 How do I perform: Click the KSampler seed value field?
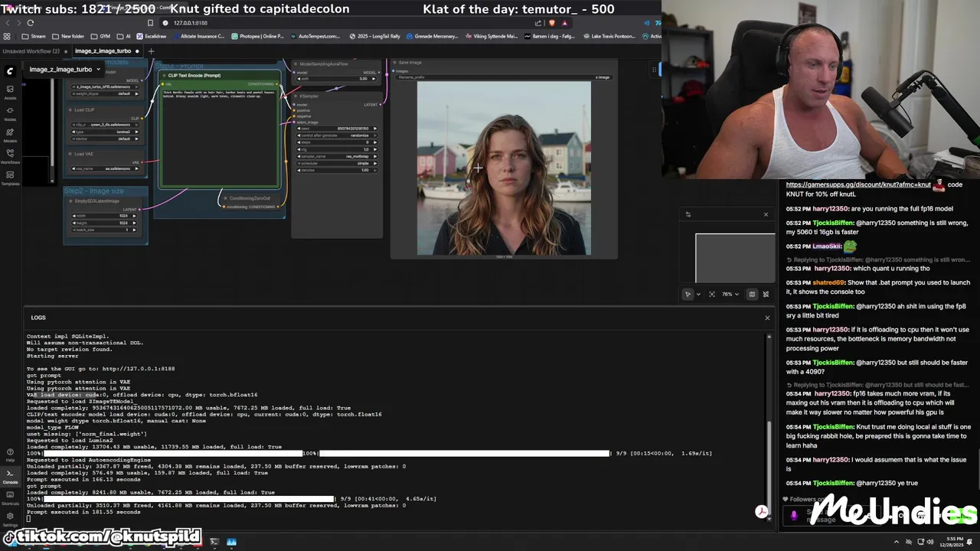[x=336, y=129]
